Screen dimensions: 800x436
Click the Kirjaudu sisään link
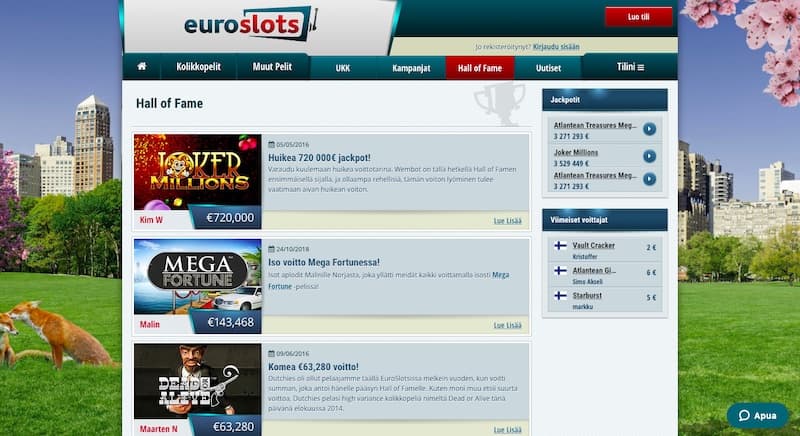click(x=556, y=47)
